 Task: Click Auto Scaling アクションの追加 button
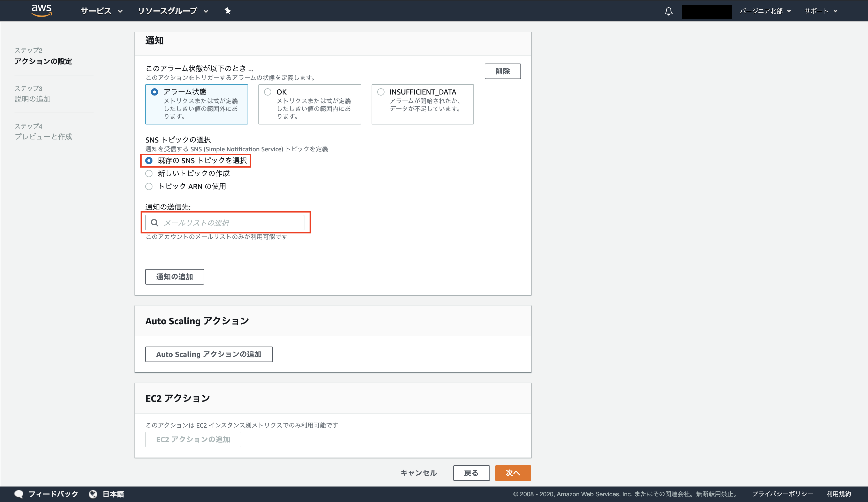209,354
